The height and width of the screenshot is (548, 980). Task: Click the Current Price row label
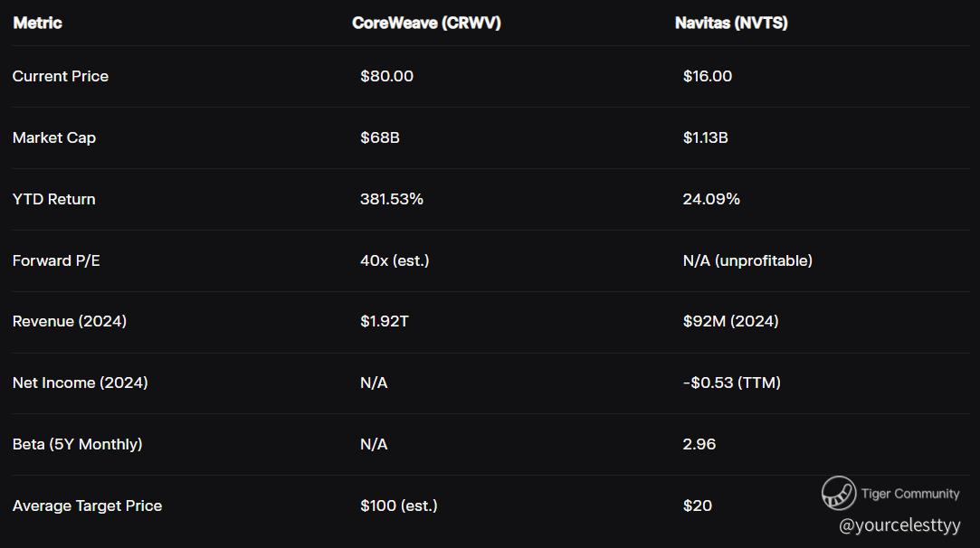(61, 76)
